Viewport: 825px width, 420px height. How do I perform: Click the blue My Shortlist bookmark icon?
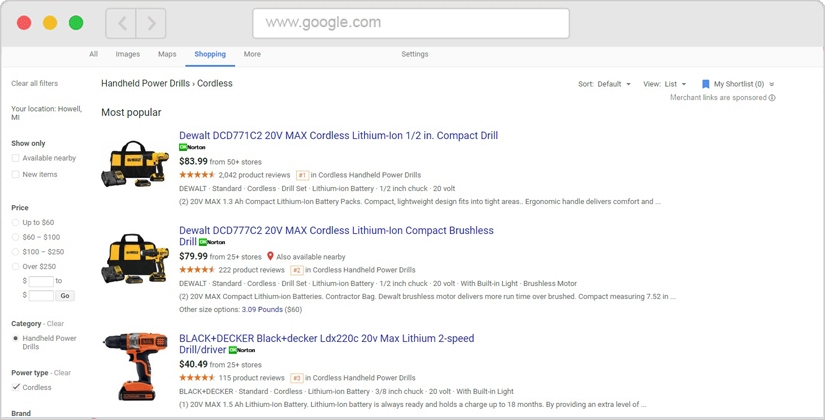pos(706,84)
